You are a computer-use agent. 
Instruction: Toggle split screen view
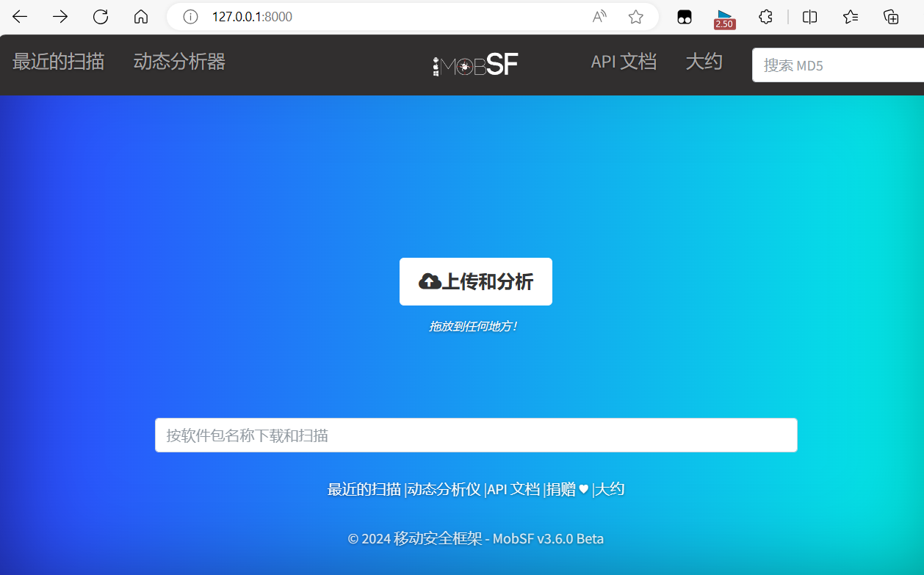810,17
